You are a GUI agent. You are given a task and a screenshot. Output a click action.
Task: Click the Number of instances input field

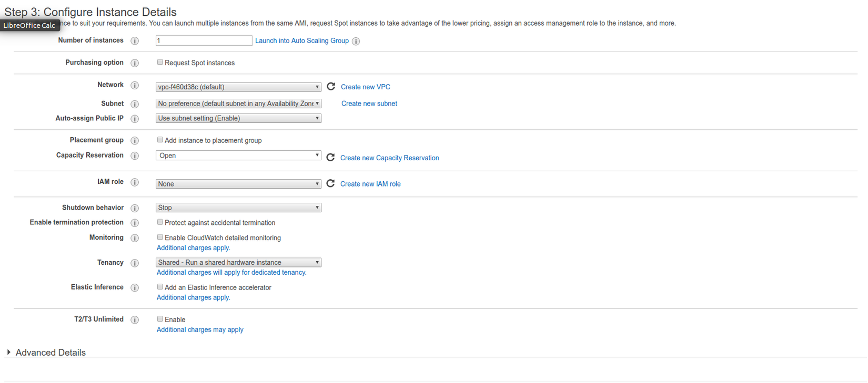tap(204, 40)
